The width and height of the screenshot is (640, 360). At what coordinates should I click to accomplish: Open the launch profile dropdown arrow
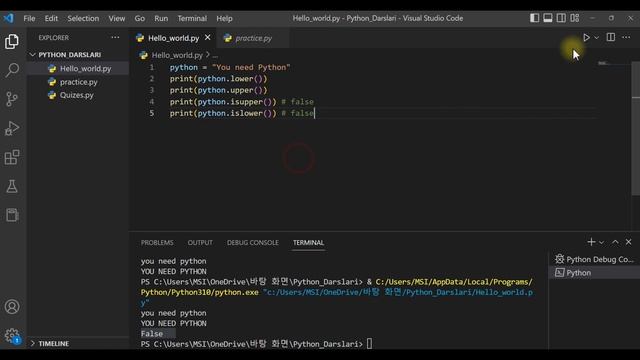[x=601, y=242]
